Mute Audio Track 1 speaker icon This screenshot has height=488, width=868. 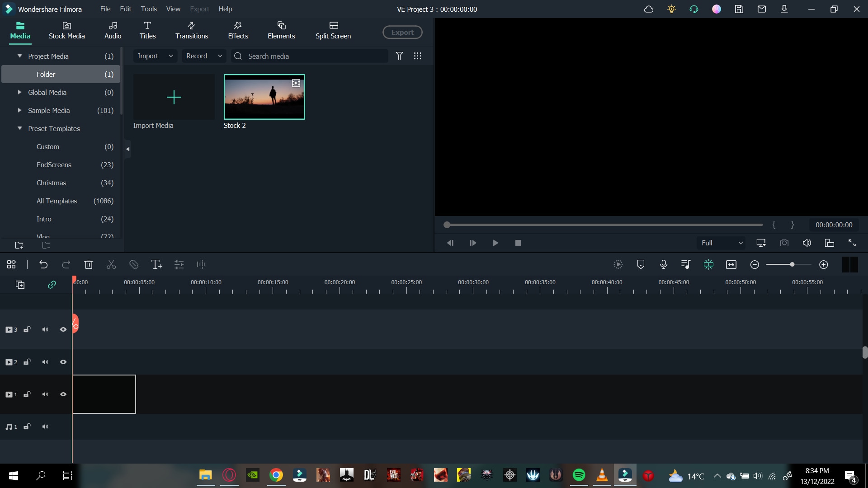pyautogui.click(x=45, y=427)
